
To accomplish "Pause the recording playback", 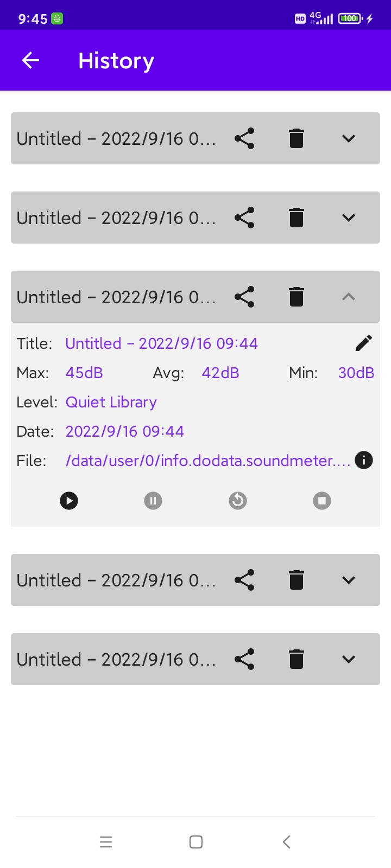I will coord(153,500).
